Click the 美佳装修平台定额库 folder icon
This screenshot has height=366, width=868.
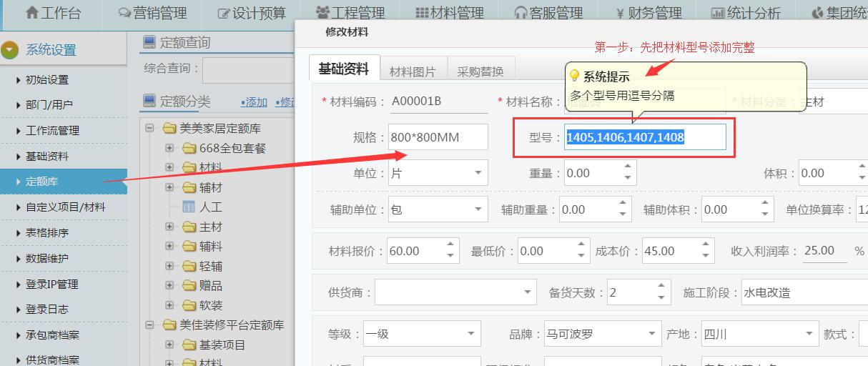pos(169,325)
